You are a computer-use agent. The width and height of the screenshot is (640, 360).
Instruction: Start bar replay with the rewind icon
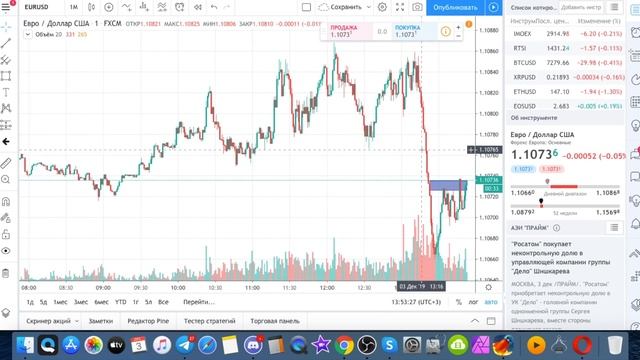[x=198, y=7]
